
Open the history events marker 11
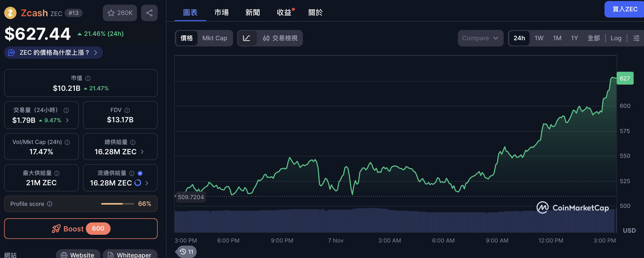tap(187, 252)
